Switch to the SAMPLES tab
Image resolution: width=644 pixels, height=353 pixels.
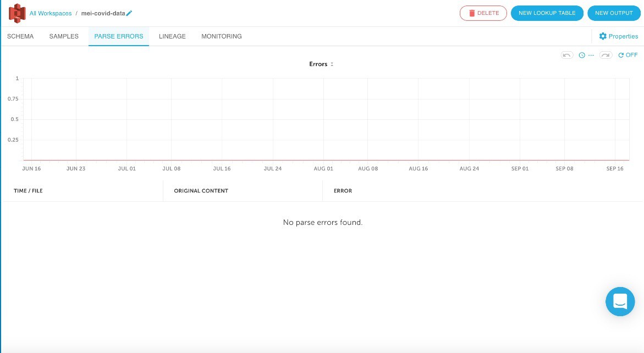[x=64, y=36]
